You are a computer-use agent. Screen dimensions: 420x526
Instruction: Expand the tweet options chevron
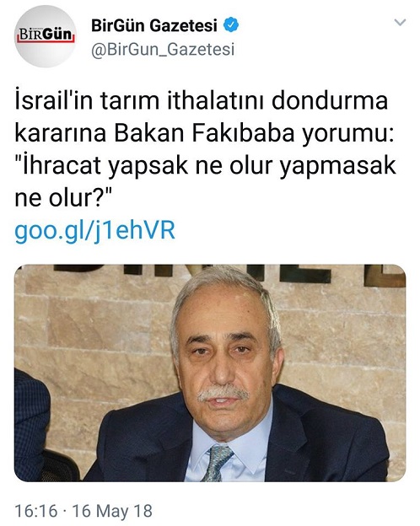400,23
